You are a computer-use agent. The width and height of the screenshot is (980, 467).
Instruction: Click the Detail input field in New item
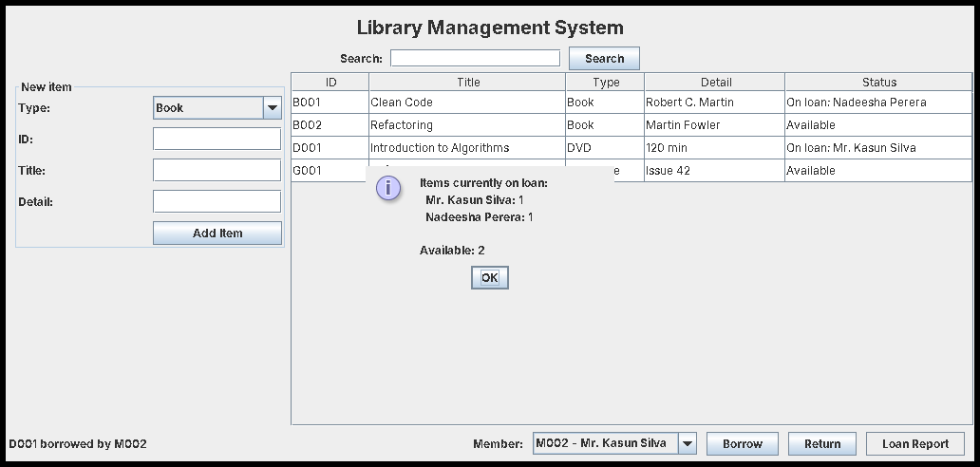coord(217,201)
